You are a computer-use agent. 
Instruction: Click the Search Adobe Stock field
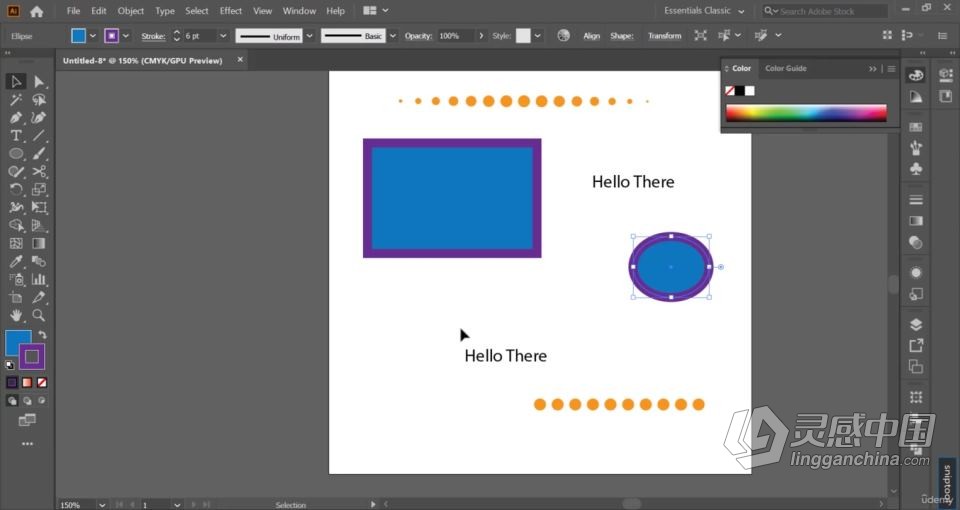pyautogui.click(x=825, y=11)
